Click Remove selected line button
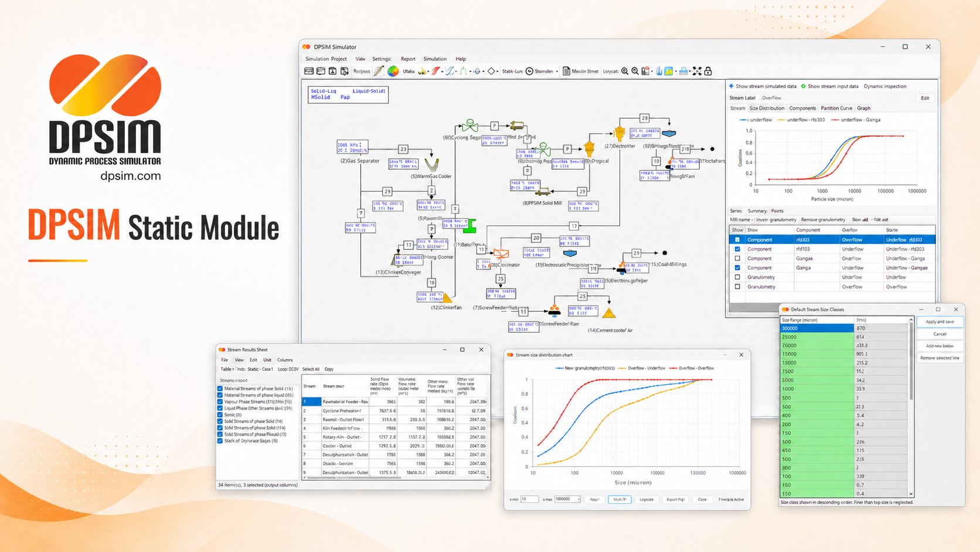The width and height of the screenshot is (980, 552). (x=940, y=358)
